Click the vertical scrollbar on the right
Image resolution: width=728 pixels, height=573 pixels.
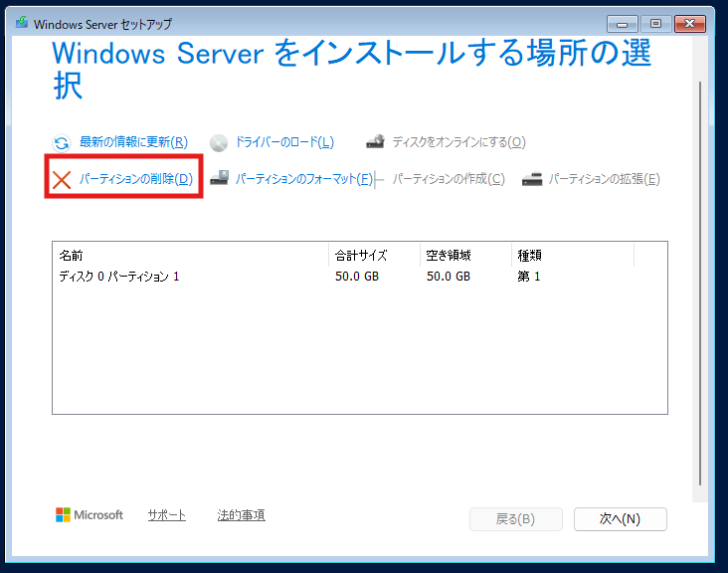(700, 284)
